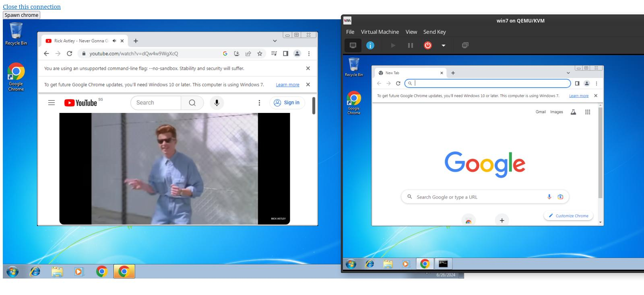Open profile avatar in YouTube Chrome window
644x295 pixels.
[297, 53]
